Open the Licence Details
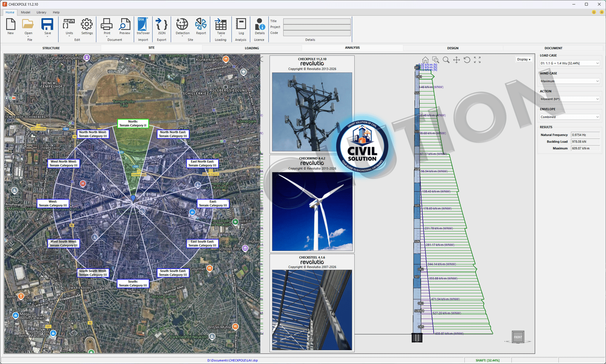The height and width of the screenshot is (364, 606). click(259, 27)
